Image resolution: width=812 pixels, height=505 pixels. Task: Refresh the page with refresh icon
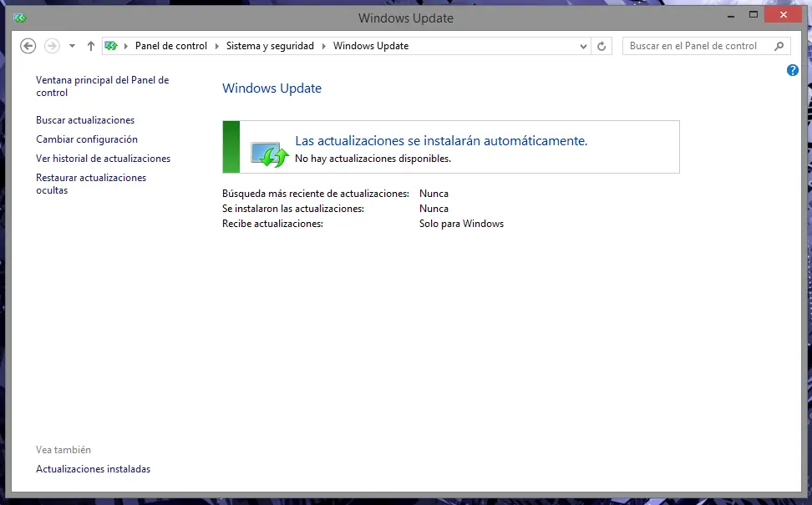[x=601, y=46]
